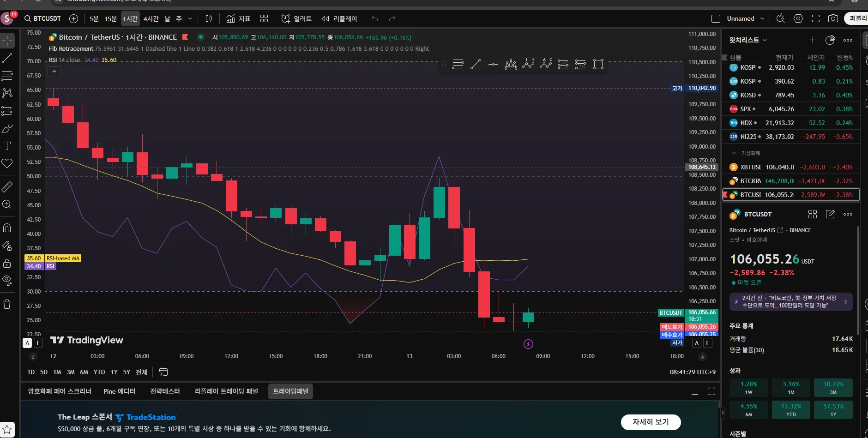Toggle lock all drawings
This screenshot has width=868, height=438.
(7, 263)
